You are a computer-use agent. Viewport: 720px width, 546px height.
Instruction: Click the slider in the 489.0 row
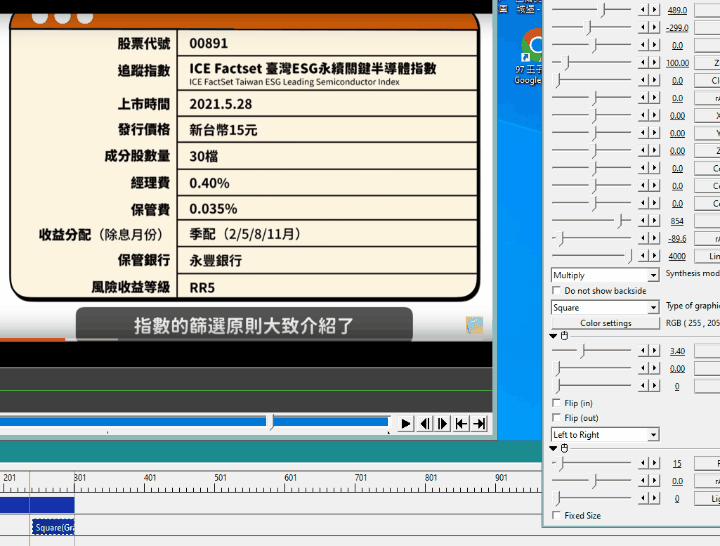pyautogui.click(x=591, y=10)
